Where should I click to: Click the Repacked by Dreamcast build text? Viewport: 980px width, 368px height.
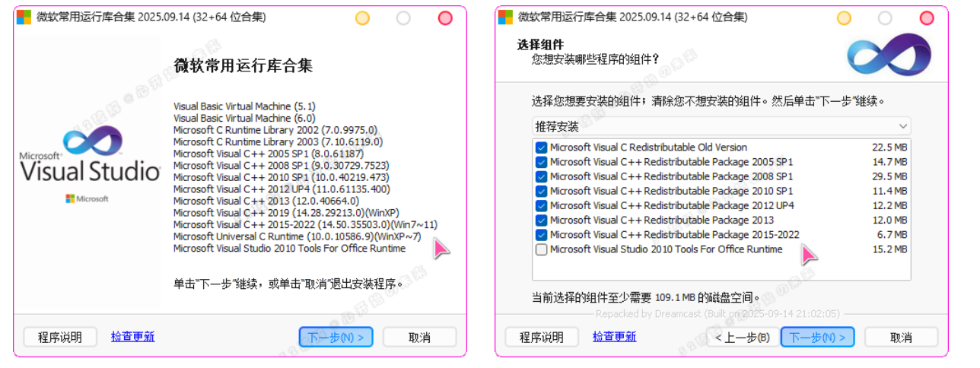click(x=717, y=313)
